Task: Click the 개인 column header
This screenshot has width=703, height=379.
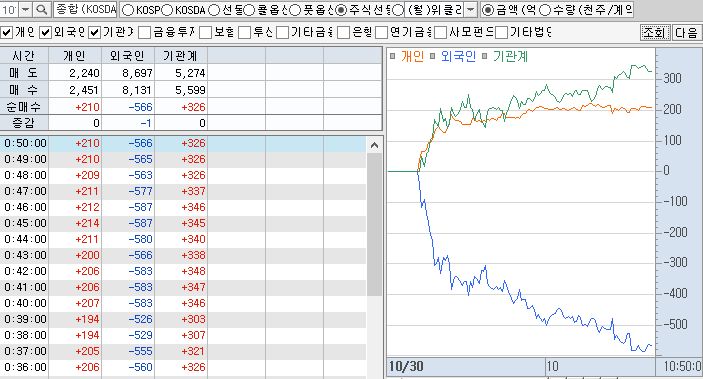Action: pos(74,56)
